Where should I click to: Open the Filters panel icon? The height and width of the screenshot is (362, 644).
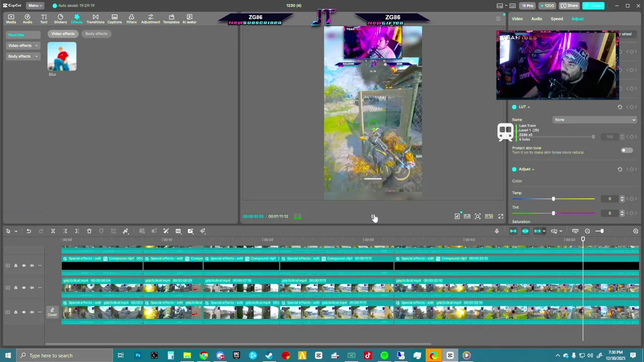point(131,19)
